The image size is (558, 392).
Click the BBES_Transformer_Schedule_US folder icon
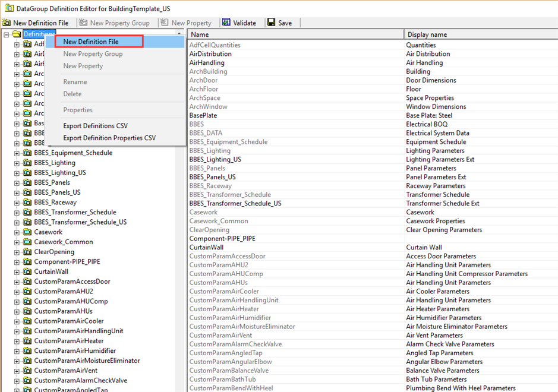(27, 222)
